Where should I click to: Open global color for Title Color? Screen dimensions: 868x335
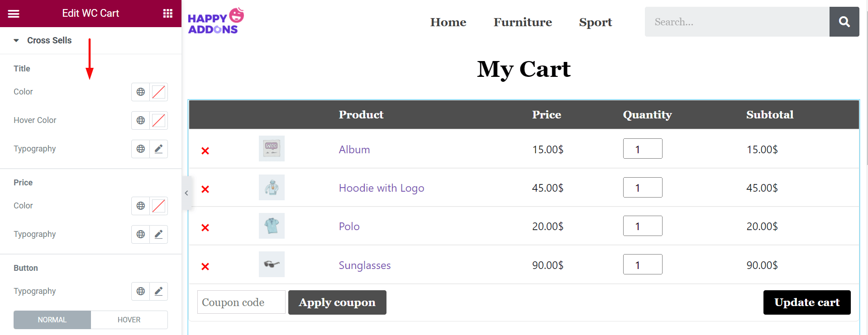(x=141, y=92)
